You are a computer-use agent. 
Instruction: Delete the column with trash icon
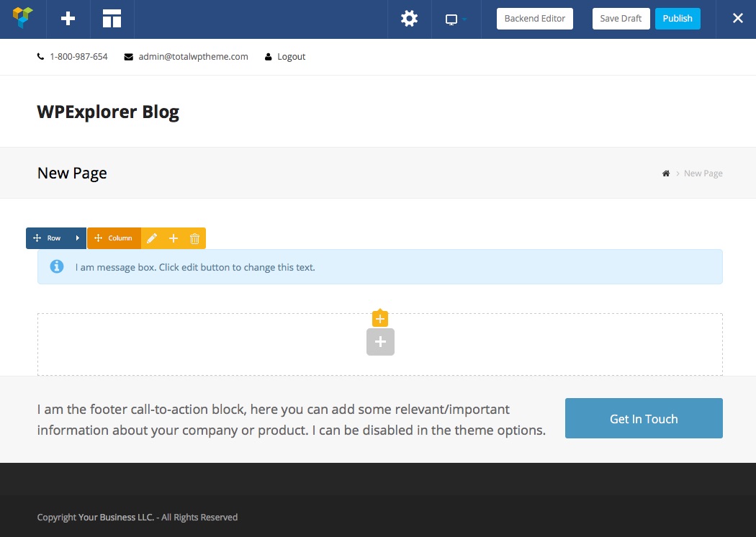coord(195,238)
